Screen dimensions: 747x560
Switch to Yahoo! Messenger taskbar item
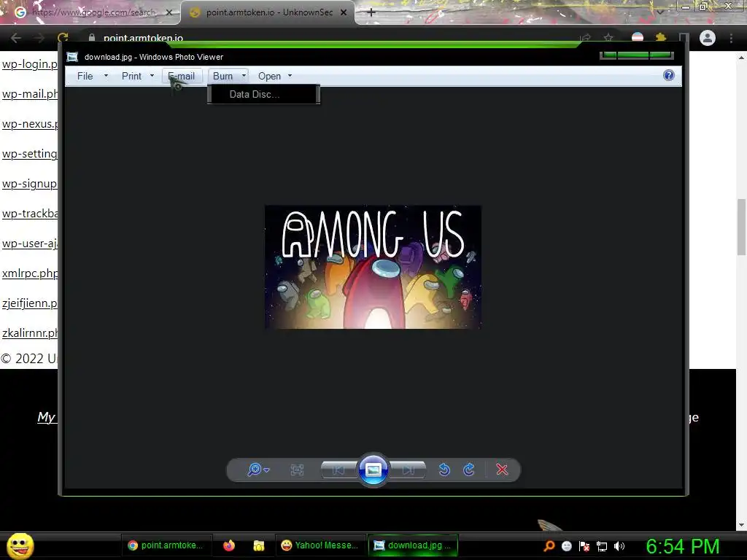pyautogui.click(x=321, y=545)
